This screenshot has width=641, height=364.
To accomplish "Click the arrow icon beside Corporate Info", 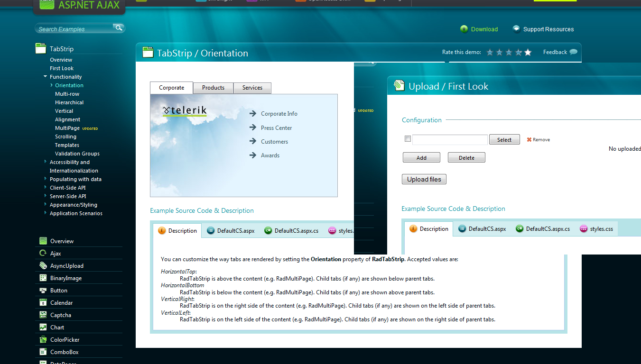I will 253,113.
